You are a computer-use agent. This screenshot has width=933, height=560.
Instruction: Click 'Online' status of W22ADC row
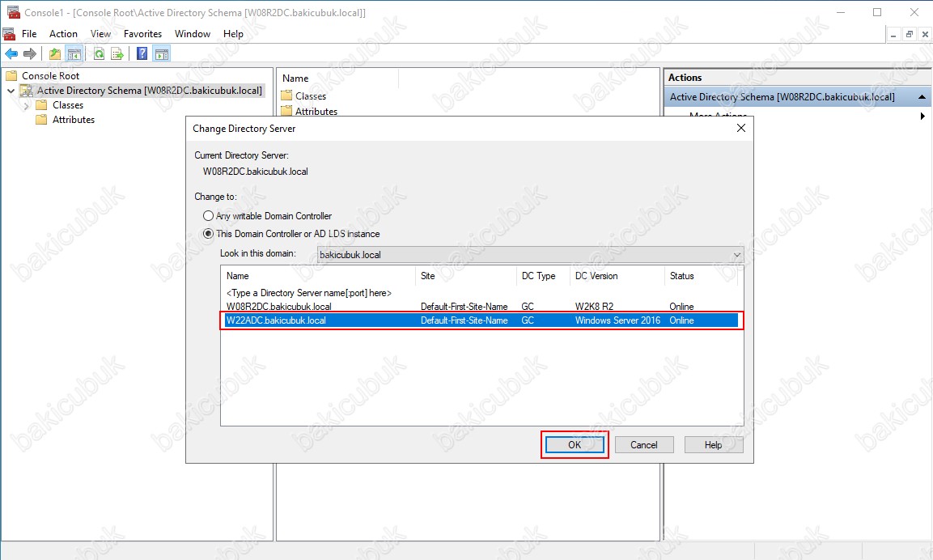[x=681, y=320]
